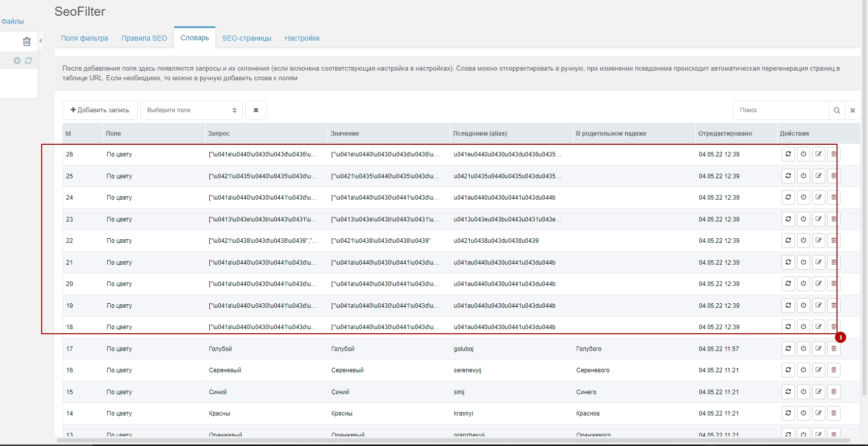Screen dimensions: 868x446
Task: Click the Поиск search input field
Action: 781,110
